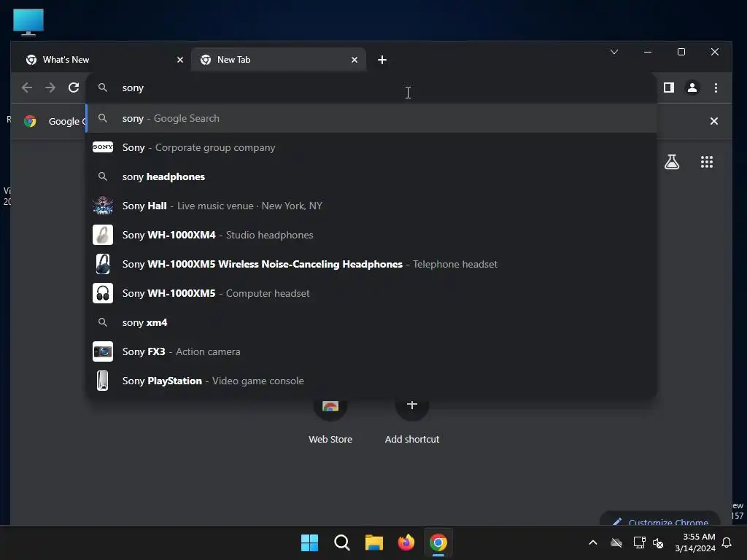Choose Sony PlayStation Video game console suggestion
This screenshot has height=560, width=747.
(371, 381)
